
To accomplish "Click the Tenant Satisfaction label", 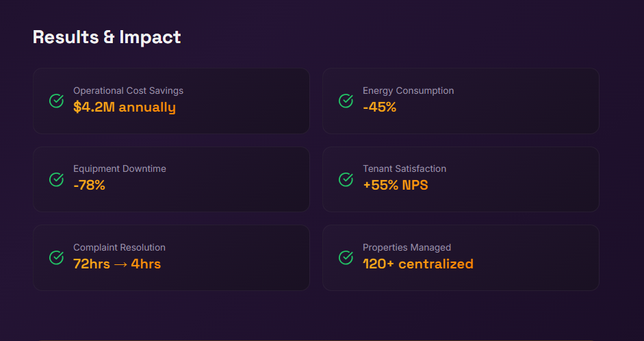I will pyautogui.click(x=404, y=168).
